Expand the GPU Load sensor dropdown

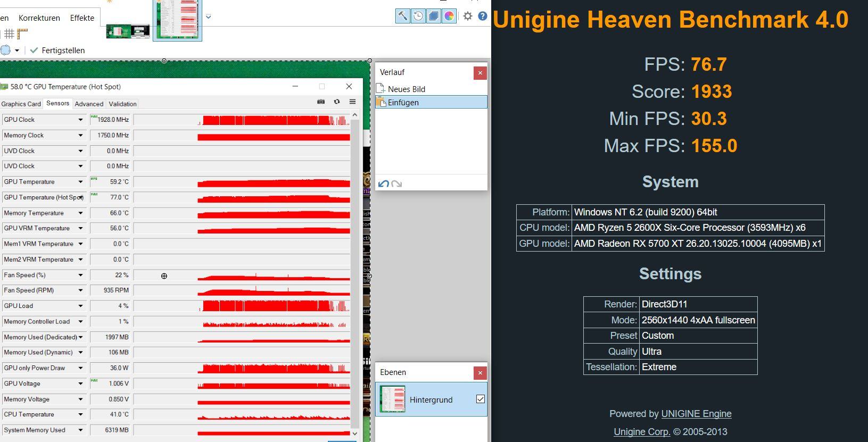[x=80, y=306]
